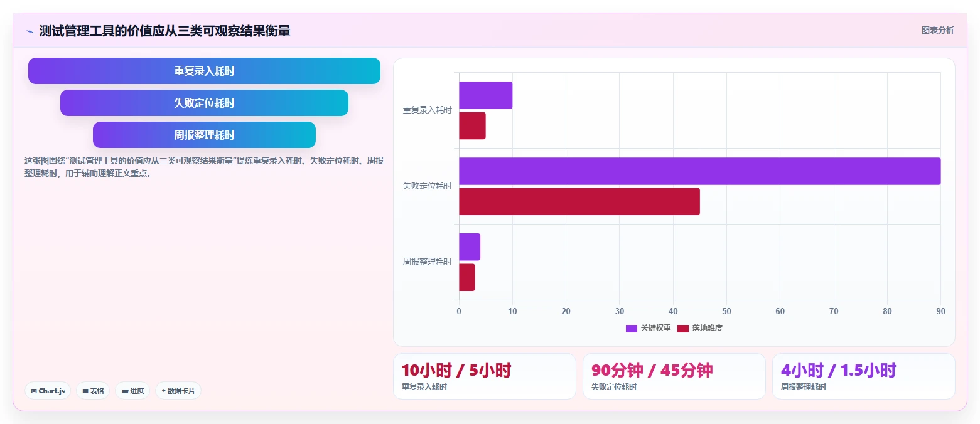Open the 10小时 / 5小时 data card

485,376
